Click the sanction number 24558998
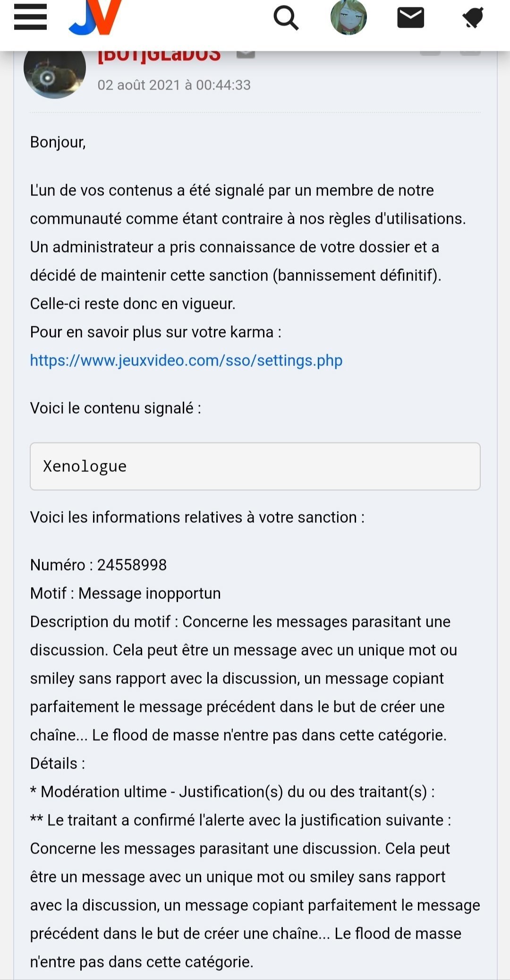510x980 pixels. [x=132, y=565]
